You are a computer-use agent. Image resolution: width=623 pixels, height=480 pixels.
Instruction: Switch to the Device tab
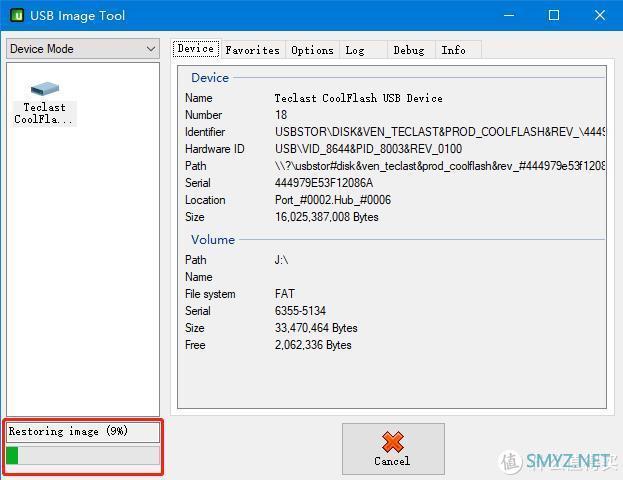click(x=195, y=49)
